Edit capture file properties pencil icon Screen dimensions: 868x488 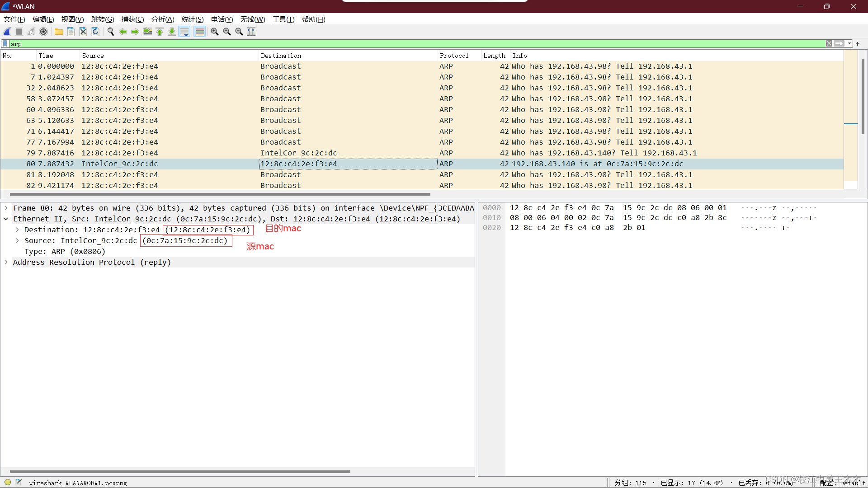[19, 482]
